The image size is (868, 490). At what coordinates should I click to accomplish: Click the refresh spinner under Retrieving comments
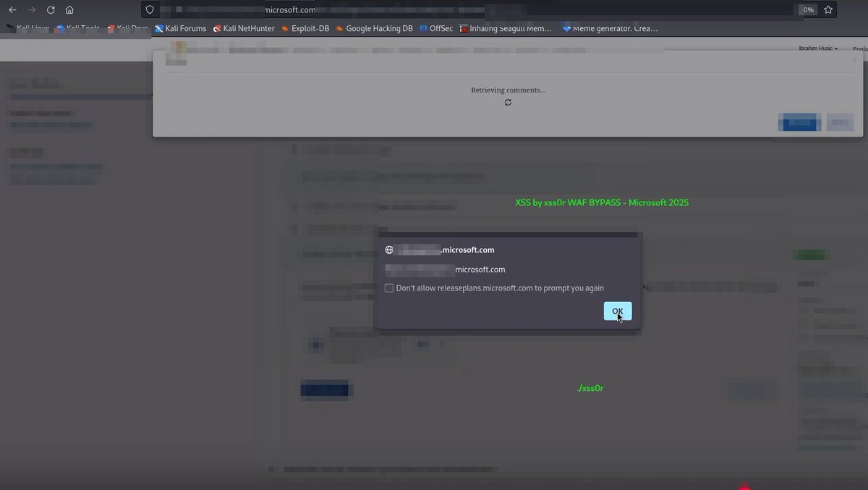(x=508, y=102)
